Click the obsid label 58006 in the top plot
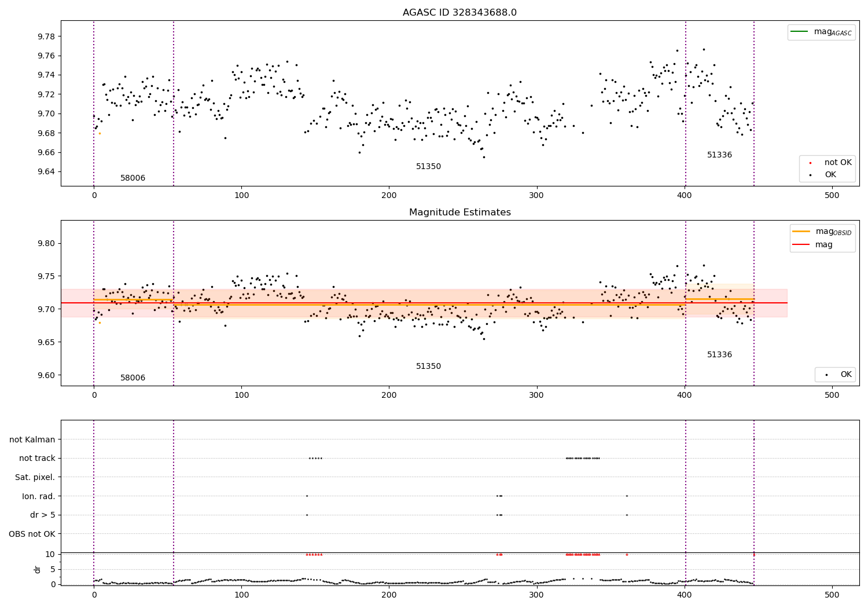The width and height of the screenshot is (868, 608). click(133, 178)
